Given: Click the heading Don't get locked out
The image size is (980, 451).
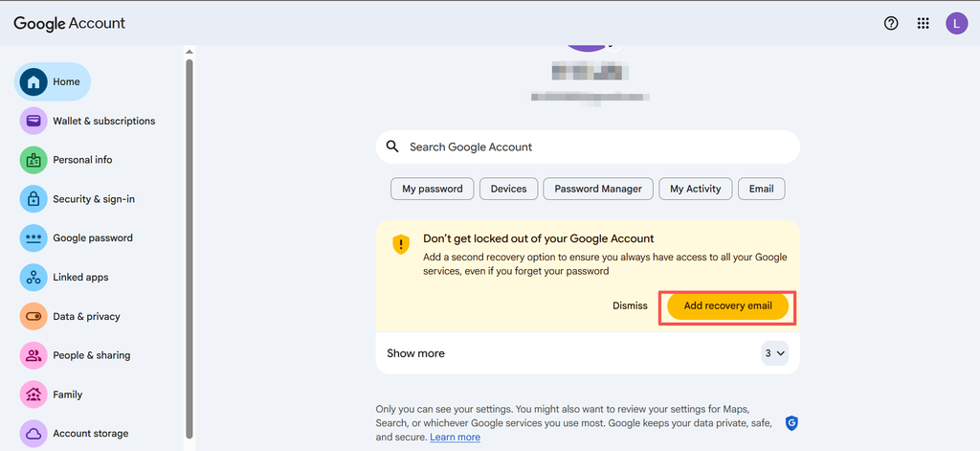Looking at the screenshot, I should (x=539, y=238).
